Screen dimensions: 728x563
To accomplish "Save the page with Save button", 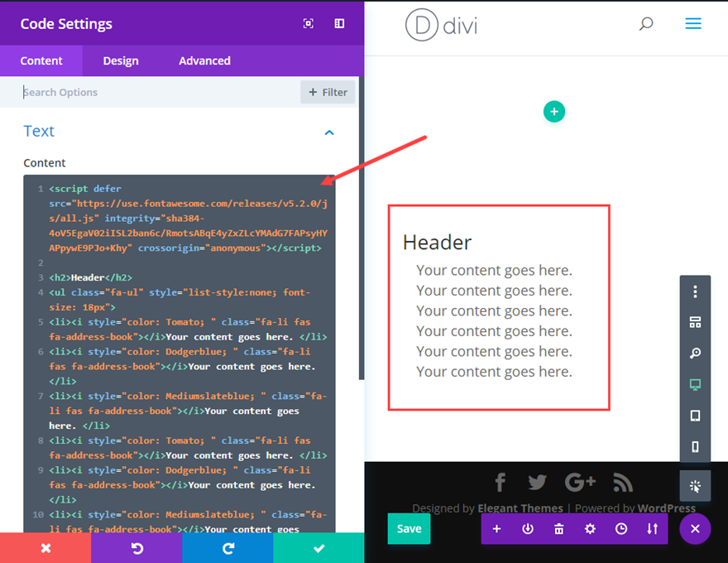I will tap(409, 528).
